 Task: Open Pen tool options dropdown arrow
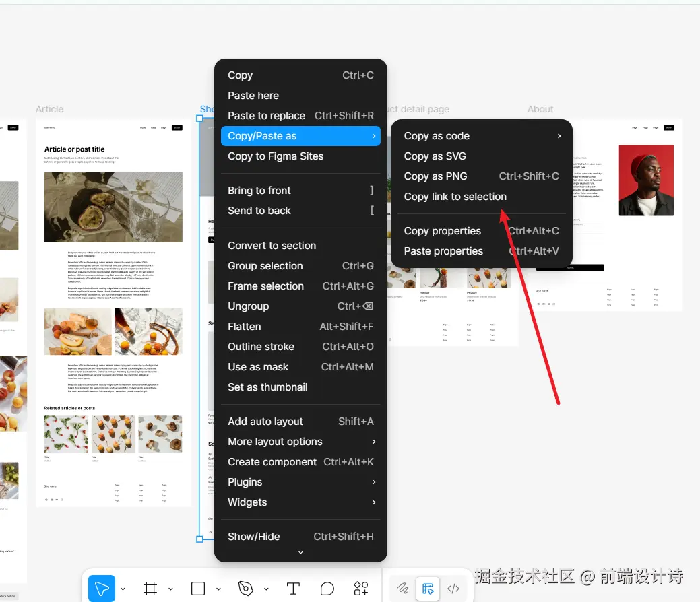click(x=266, y=589)
